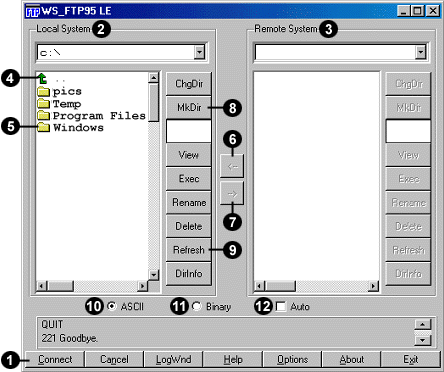Click the FTP application icon in title bar

click(x=33, y=11)
